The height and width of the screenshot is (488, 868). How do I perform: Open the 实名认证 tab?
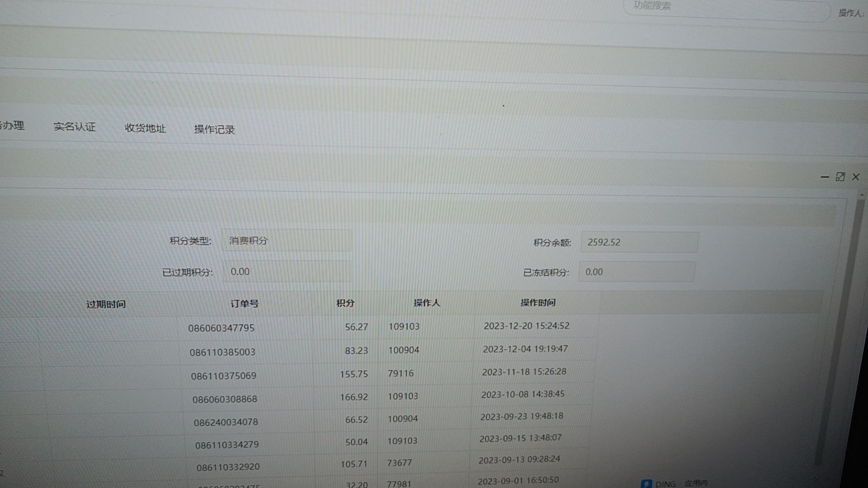pos(75,127)
